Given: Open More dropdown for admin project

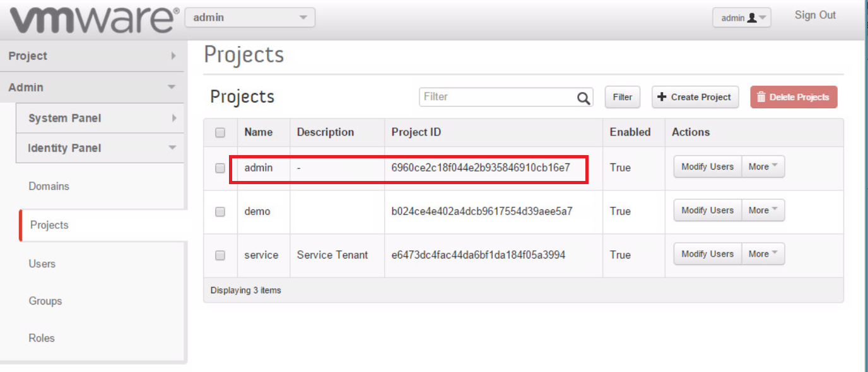Looking at the screenshot, I should click(x=763, y=167).
